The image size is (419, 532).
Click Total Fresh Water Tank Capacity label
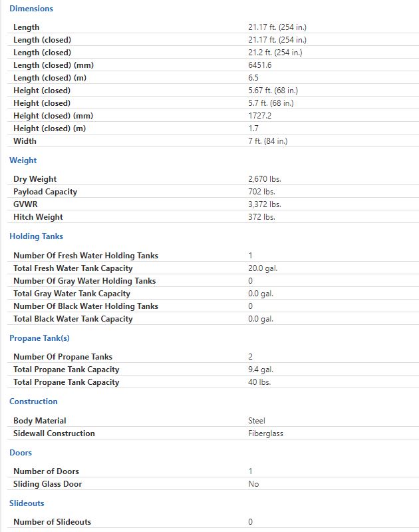(73, 268)
